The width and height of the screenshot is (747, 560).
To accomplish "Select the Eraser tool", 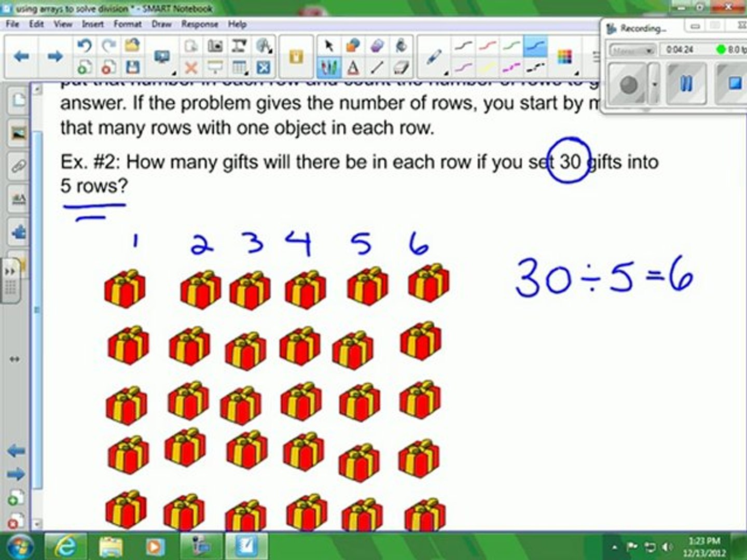I will (x=401, y=67).
